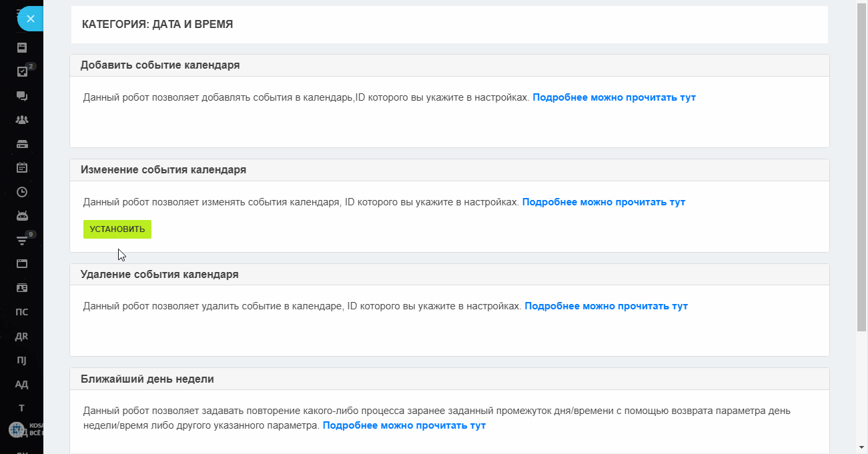Open the clock time-tracking sidebar icon
This screenshot has height=454, width=868.
22,192
